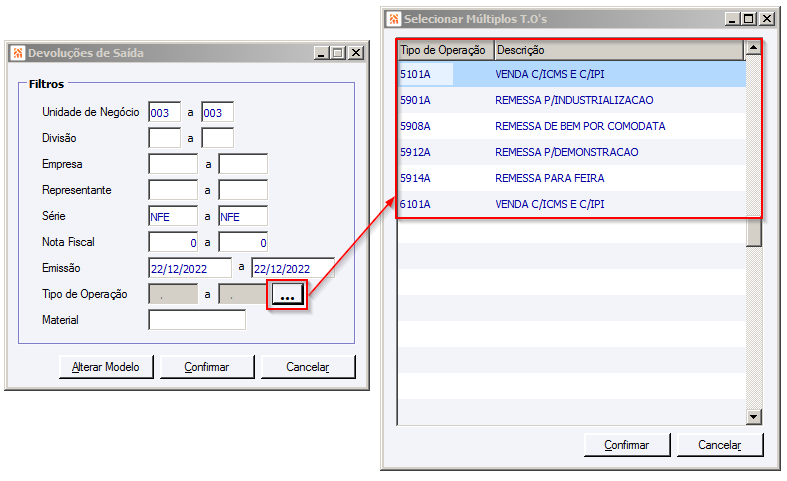The height and width of the screenshot is (481, 787).
Task: Click the list vertical scrollbar thumb
Action: (x=753, y=232)
